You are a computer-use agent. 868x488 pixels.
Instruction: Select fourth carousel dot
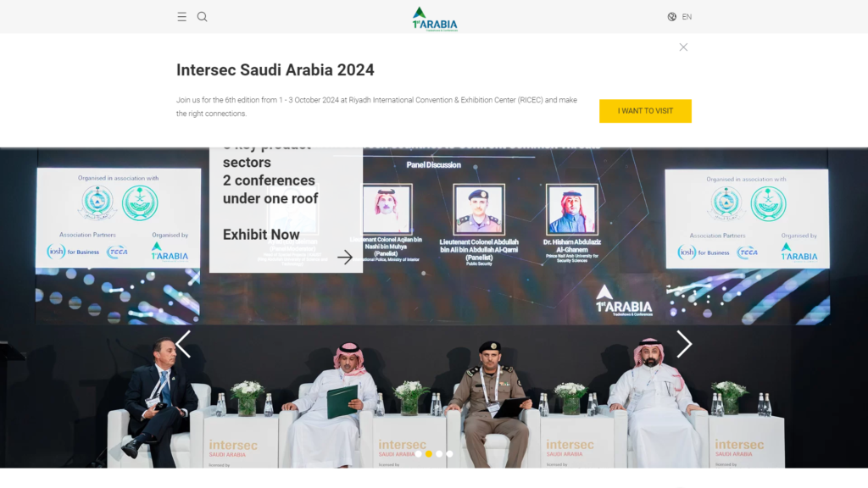(449, 454)
